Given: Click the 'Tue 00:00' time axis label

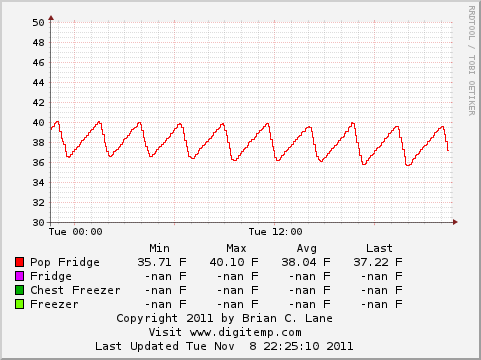Looking at the screenshot, I should click(x=75, y=232).
